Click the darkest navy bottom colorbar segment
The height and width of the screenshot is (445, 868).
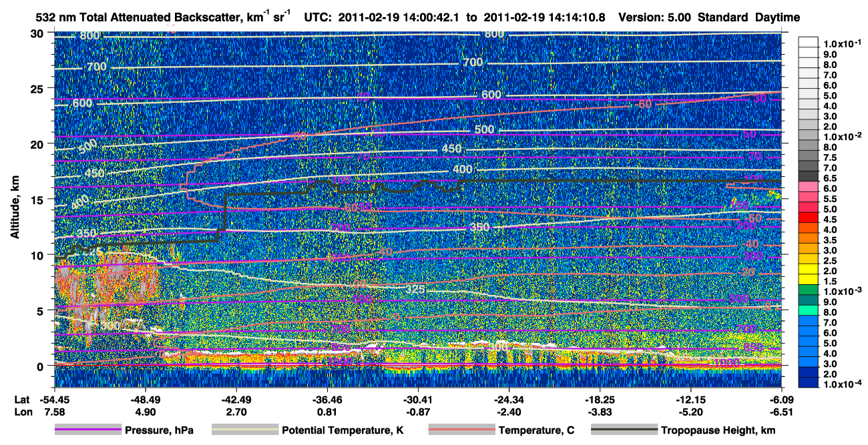pyautogui.click(x=808, y=382)
